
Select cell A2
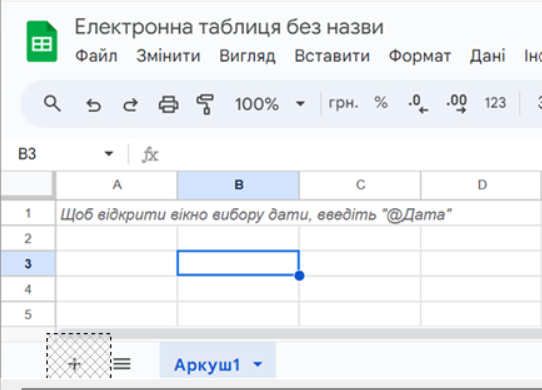(x=116, y=238)
